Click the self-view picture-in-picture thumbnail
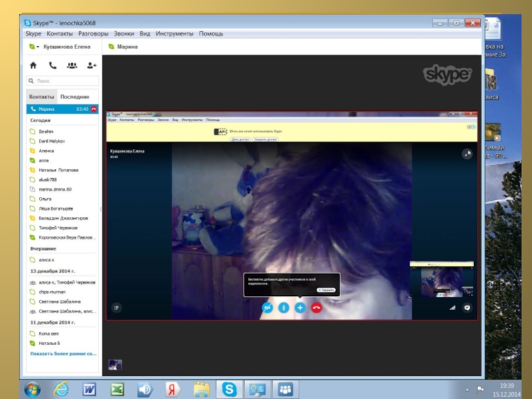 (x=442, y=279)
